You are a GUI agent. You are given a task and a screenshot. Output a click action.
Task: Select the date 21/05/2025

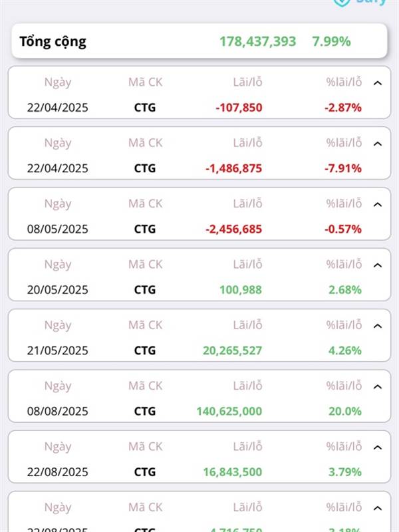click(58, 350)
